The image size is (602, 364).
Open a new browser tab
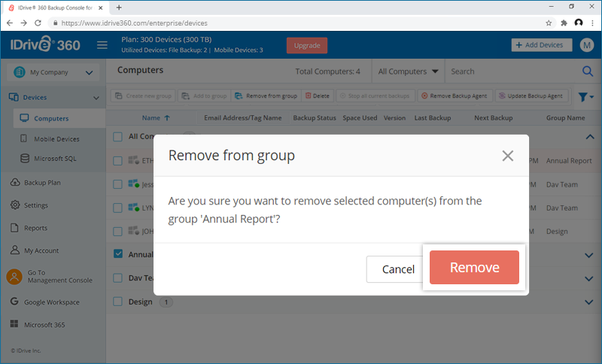(x=119, y=8)
